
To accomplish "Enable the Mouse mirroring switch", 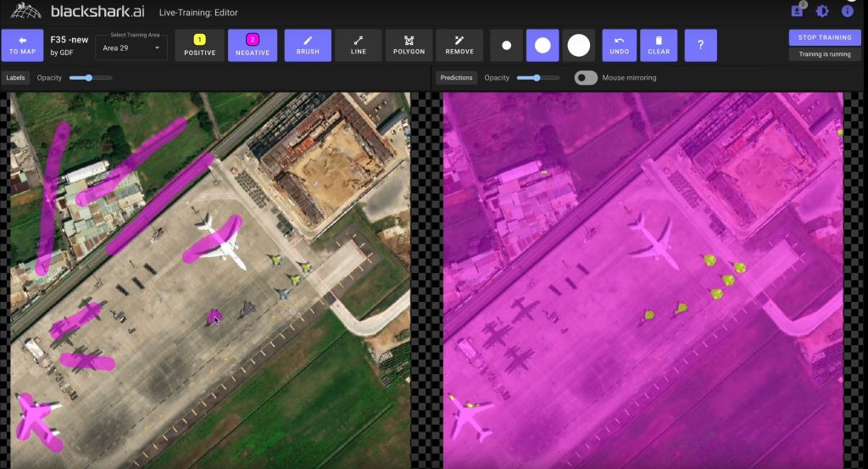I will [x=586, y=78].
